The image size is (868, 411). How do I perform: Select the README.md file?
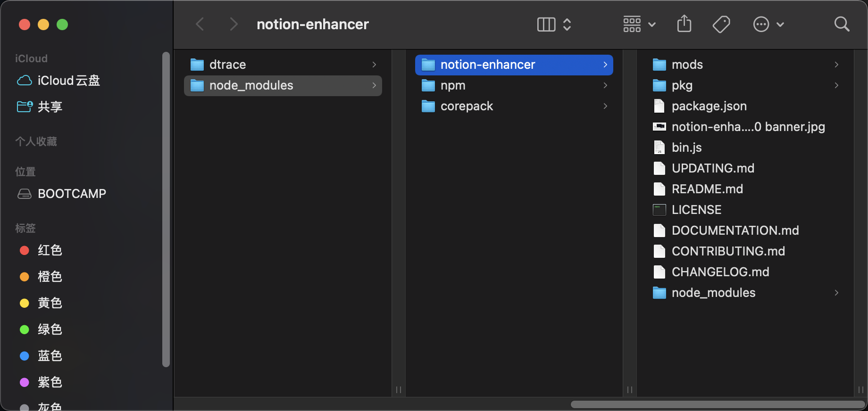click(745, 189)
